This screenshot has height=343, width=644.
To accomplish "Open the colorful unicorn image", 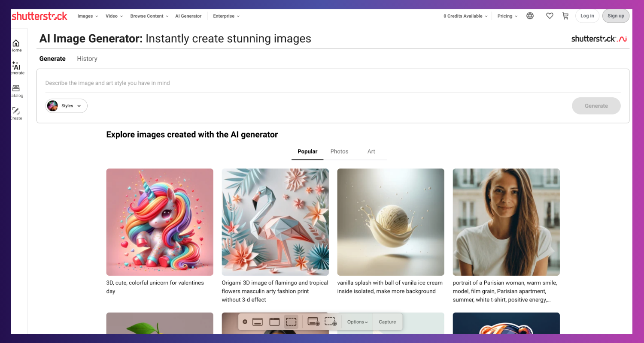I will (160, 222).
